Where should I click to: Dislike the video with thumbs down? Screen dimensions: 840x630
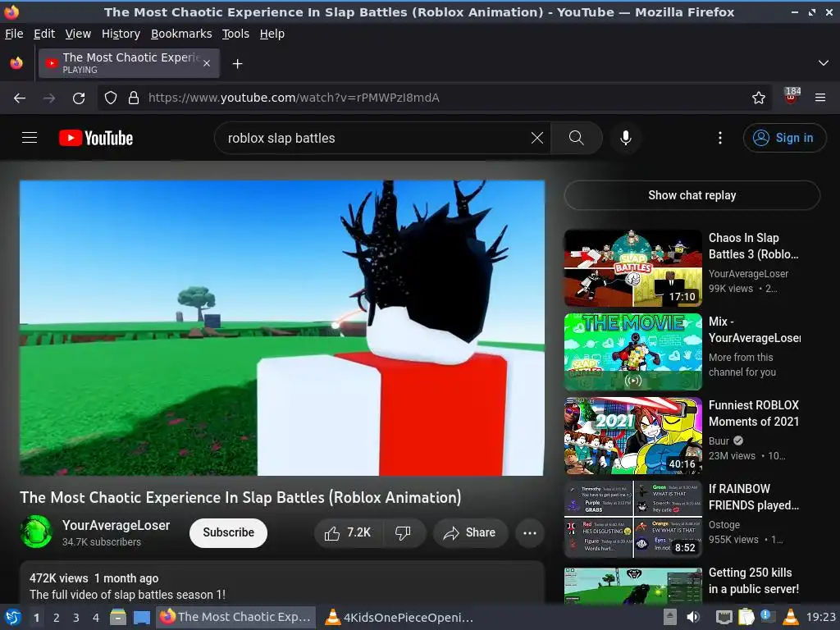[403, 532]
